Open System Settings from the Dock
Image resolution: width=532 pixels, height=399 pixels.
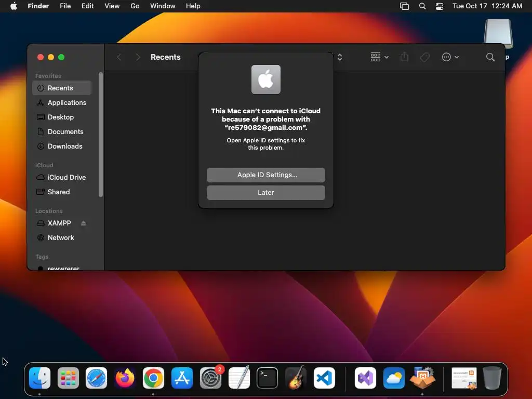pyautogui.click(x=210, y=378)
